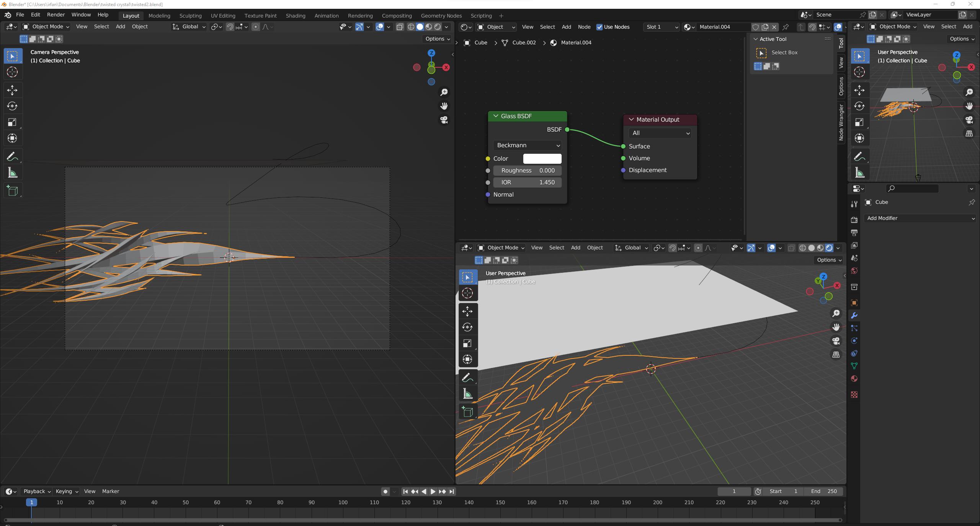Toggle camera view icon in Camera Perspective viewport
Viewport: 980px width, 526px height.
444,120
